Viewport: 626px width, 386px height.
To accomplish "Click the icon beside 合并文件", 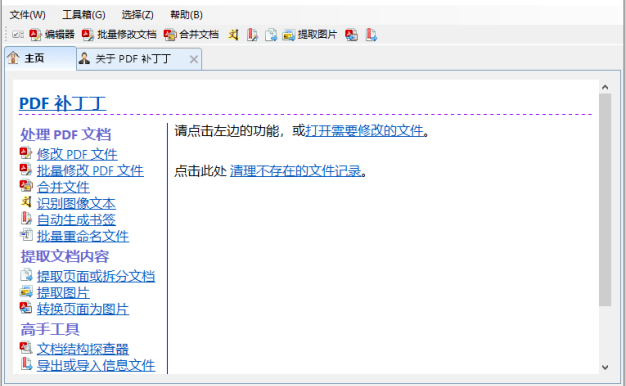I will [26, 186].
